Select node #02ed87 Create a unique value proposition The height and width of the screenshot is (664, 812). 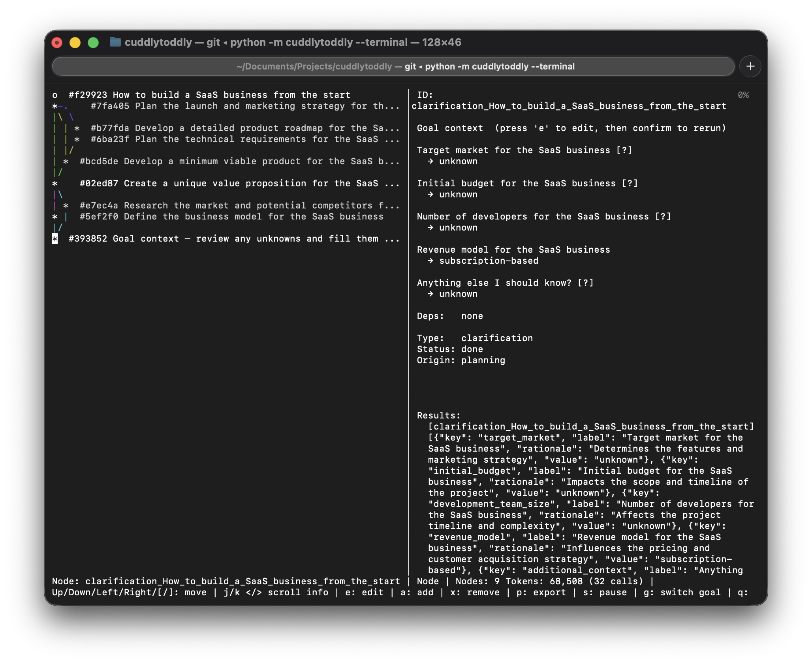[x=239, y=183]
